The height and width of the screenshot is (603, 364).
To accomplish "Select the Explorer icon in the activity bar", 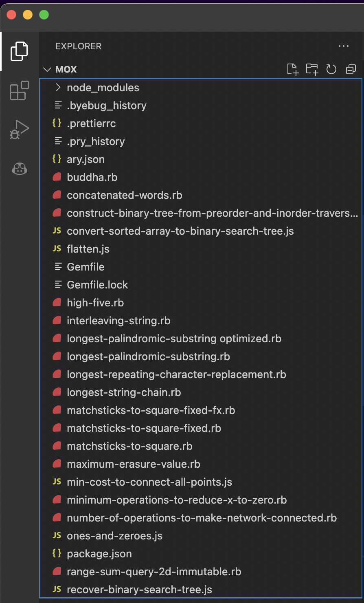I will (18, 51).
